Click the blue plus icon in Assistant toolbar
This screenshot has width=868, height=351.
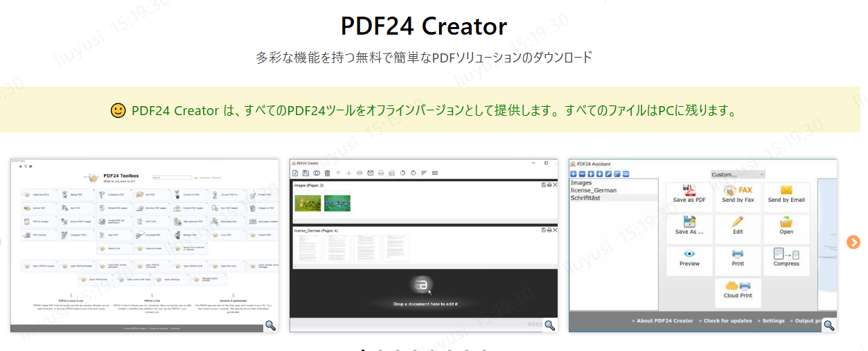[x=573, y=174]
